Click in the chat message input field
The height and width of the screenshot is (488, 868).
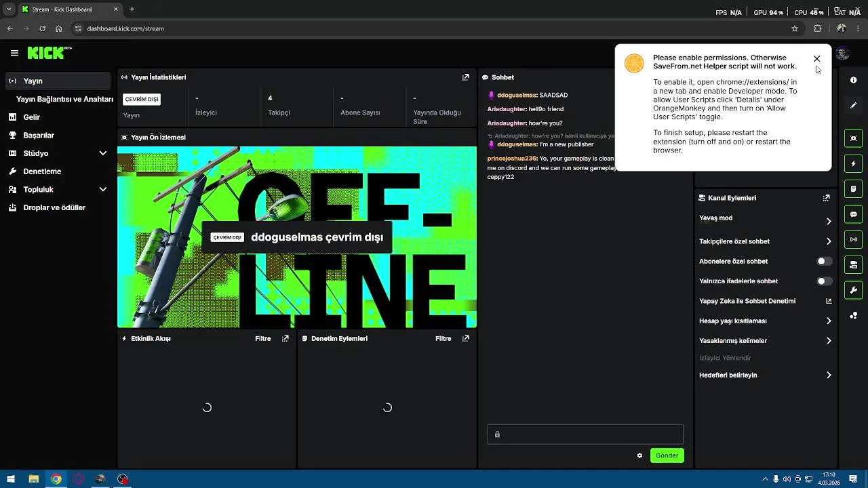pos(585,434)
